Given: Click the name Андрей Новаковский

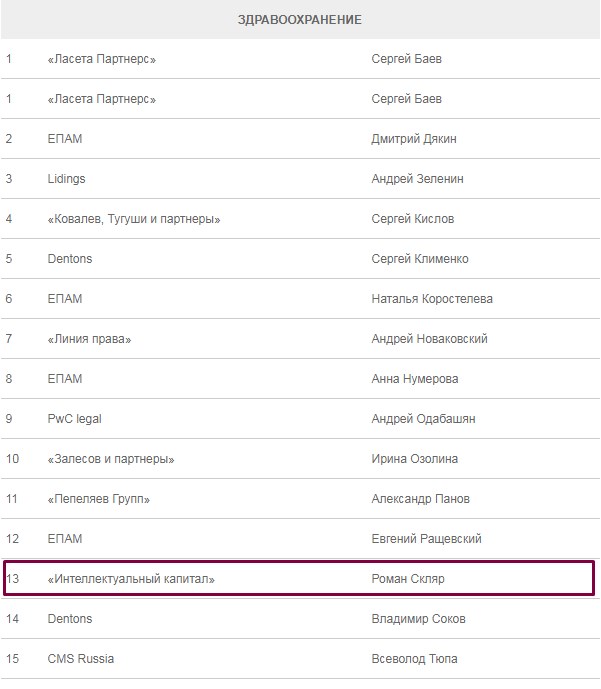Looking at the screenshot, I should (x=429, y=339).
